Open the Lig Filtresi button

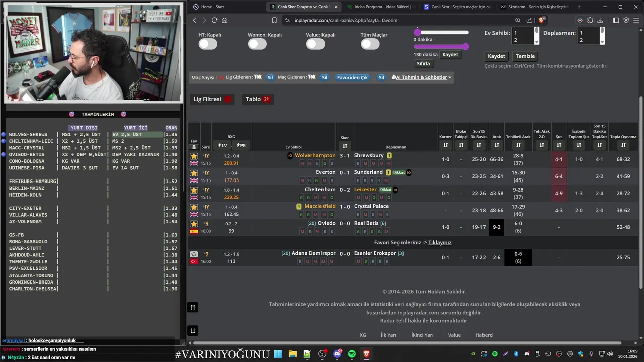(x=212, y=99)
